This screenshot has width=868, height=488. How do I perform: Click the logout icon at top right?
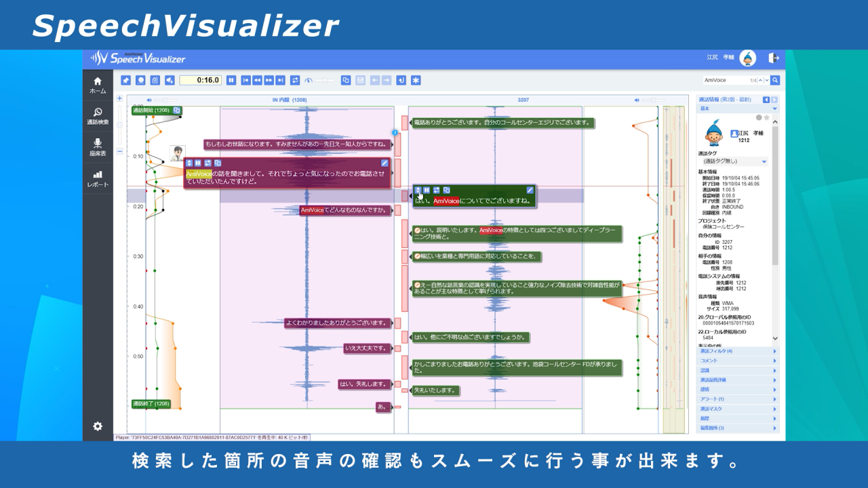pyautogui.click(x=774, y=58)
